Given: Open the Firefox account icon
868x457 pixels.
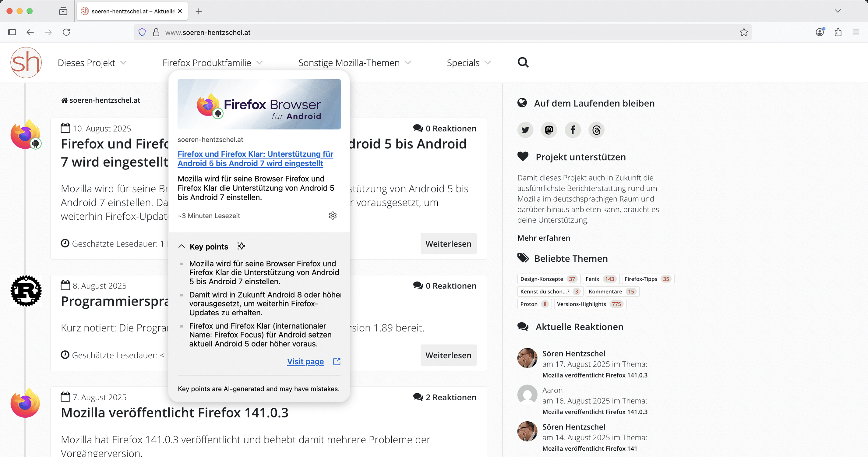Looking at the screenshot, I should click(x=820, y=32).
